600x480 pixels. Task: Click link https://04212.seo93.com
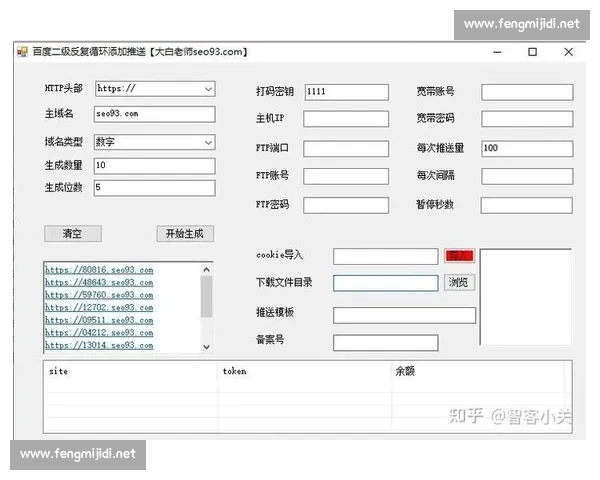99,333
